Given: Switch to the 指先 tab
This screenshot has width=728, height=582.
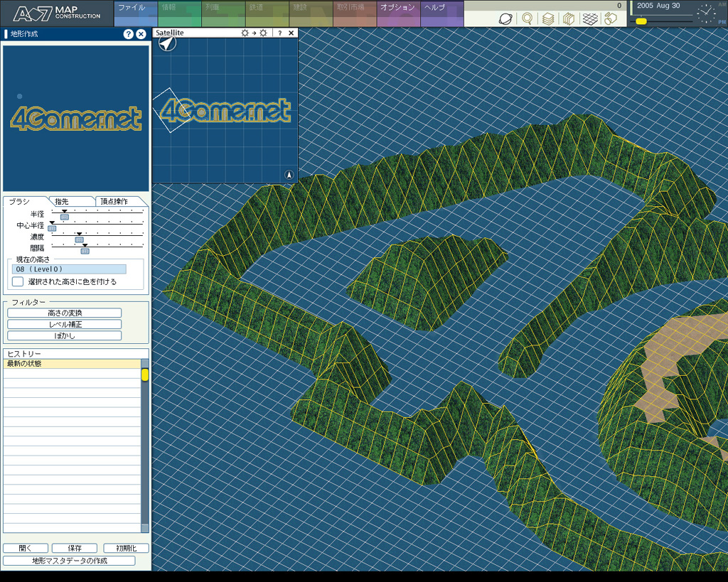Looking at the screenshot, I should (72, 201).
